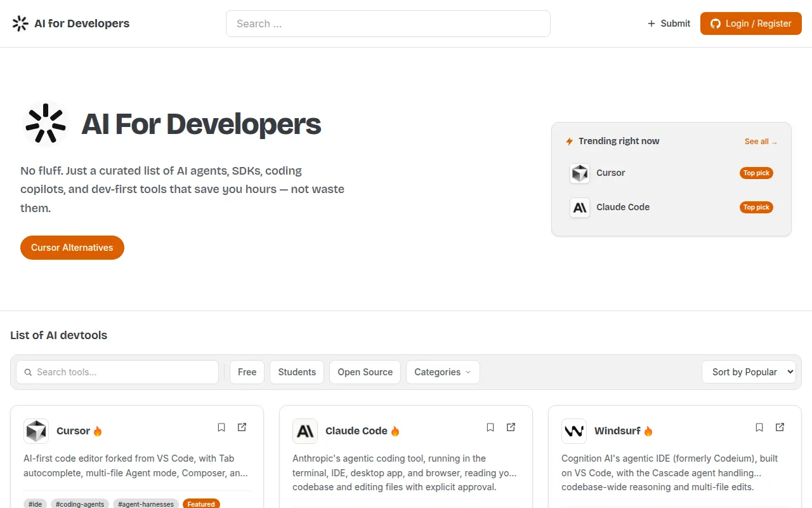
Task: Open the Sort by Popular dropdown
Action: pos(749,372)
